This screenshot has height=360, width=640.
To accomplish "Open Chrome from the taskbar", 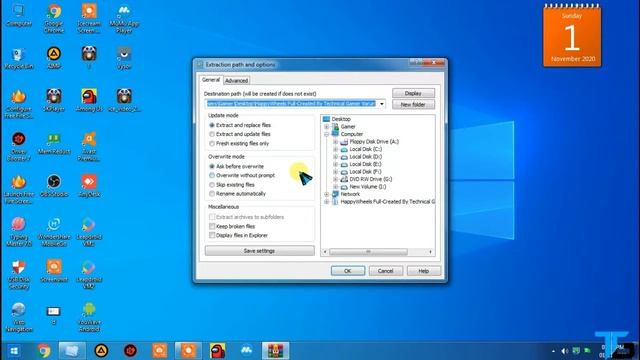I will coord(44,351).
